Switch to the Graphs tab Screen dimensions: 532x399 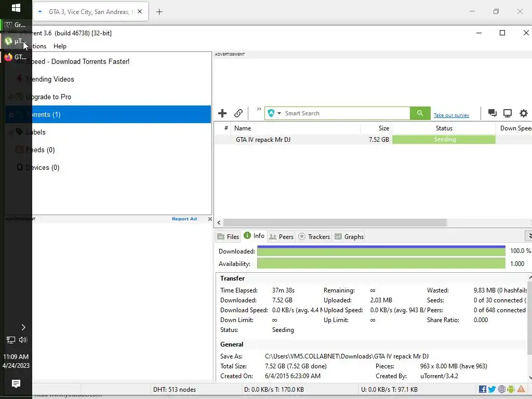coord(349,236)
